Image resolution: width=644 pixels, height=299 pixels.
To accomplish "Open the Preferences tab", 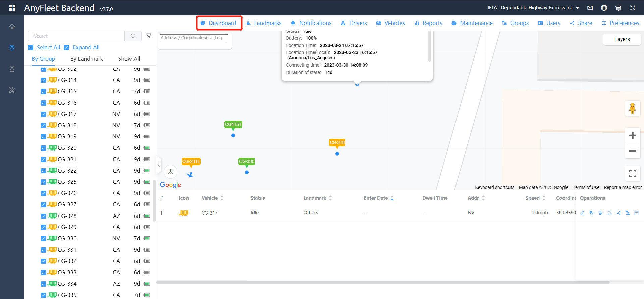I will pyautogui.click(x=620, y=23).
